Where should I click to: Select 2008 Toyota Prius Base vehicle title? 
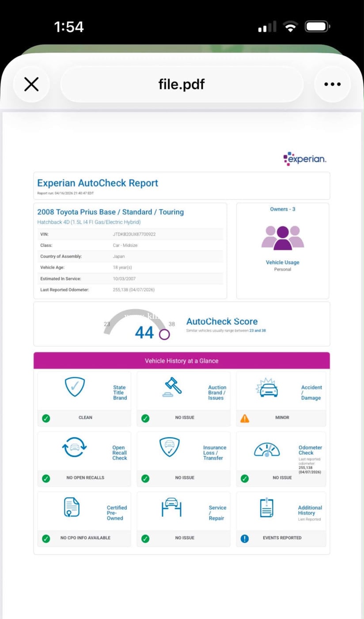tap(110, 212)
